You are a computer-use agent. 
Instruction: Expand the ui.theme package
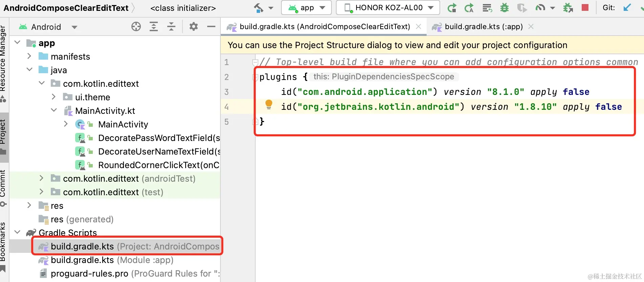coord(54,97)
